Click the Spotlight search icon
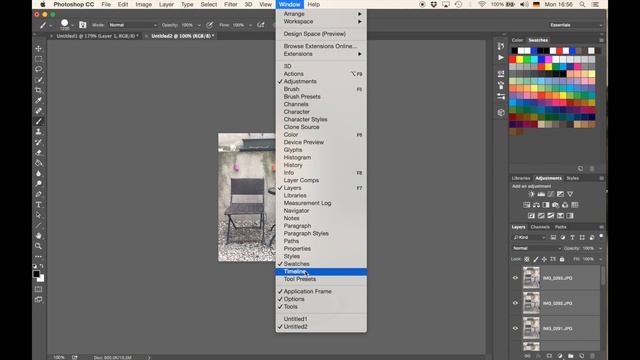 pos(582,4)
